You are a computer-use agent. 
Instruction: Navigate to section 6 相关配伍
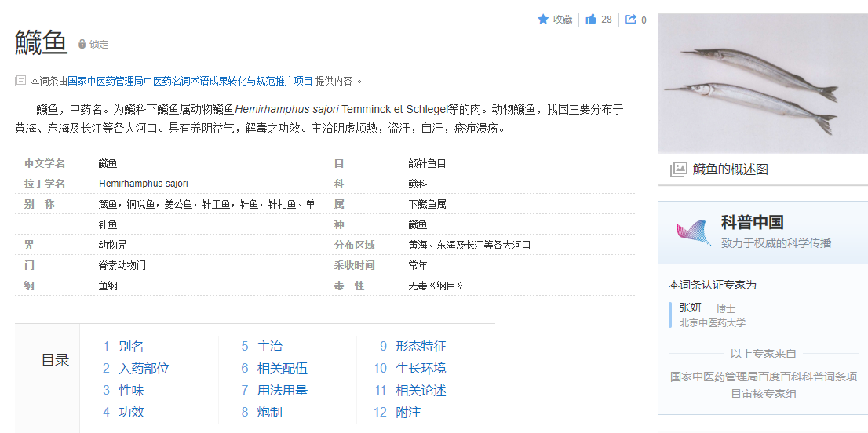coord(282,369)
